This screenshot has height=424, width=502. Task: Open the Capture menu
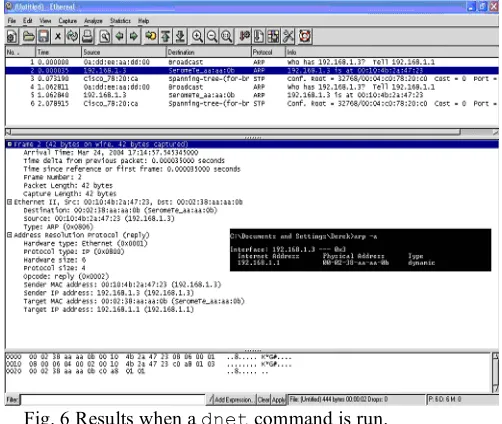pyautogui.click(x=68, y=21)
